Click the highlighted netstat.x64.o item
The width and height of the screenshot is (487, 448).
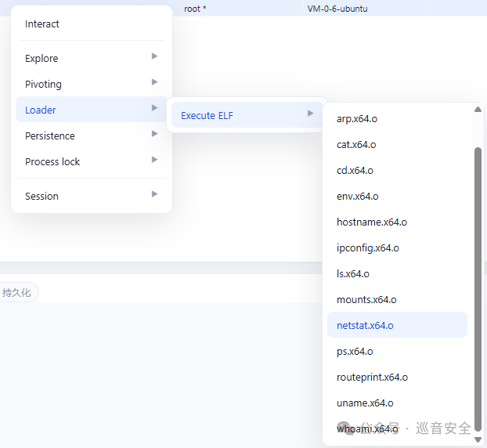click(397, 325)
